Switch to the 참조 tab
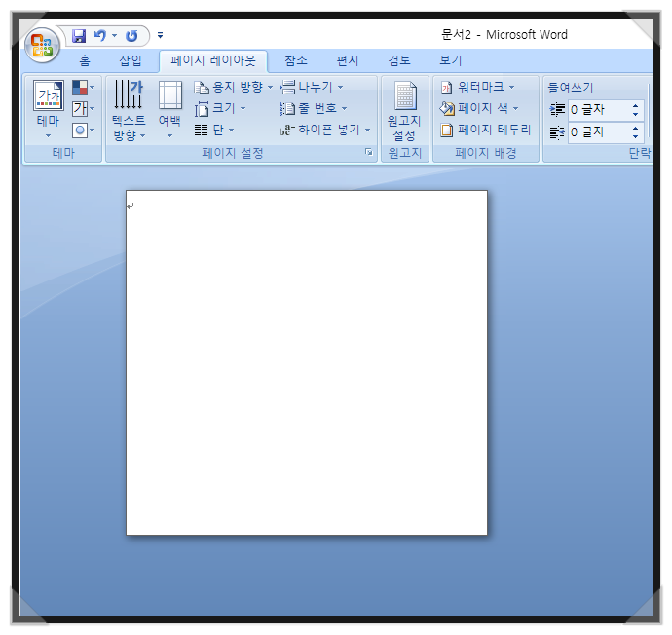This screenshot has width=672, height=635. (x=296, y=60)
